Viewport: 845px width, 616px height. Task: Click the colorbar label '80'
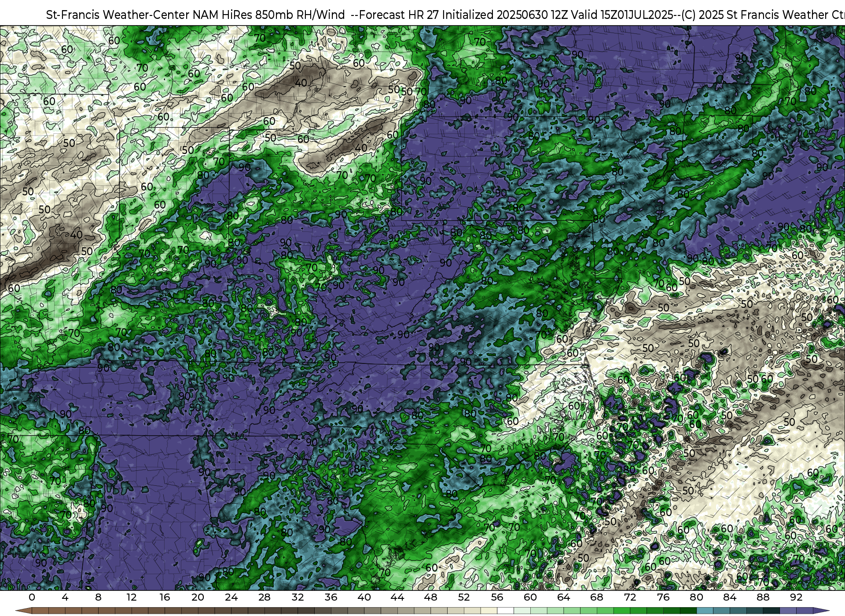[696, 597]
